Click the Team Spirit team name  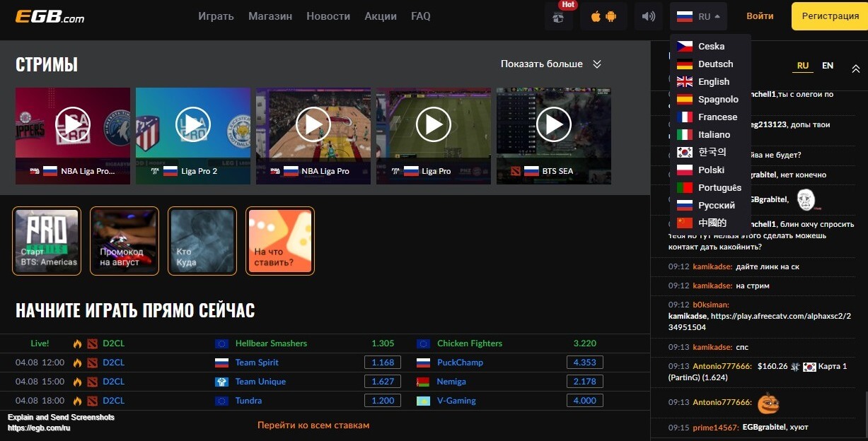pyautogui.click(x=257, y=363)
